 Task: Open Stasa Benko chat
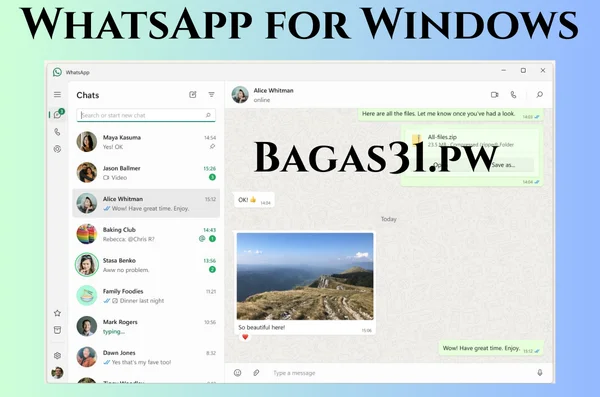coord(146,265)
